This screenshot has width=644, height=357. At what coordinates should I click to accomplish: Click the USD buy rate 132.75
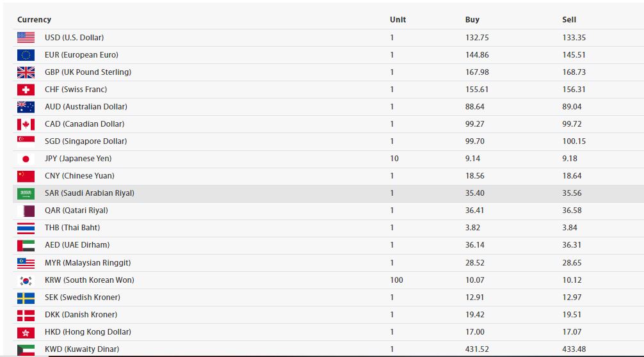476,38
